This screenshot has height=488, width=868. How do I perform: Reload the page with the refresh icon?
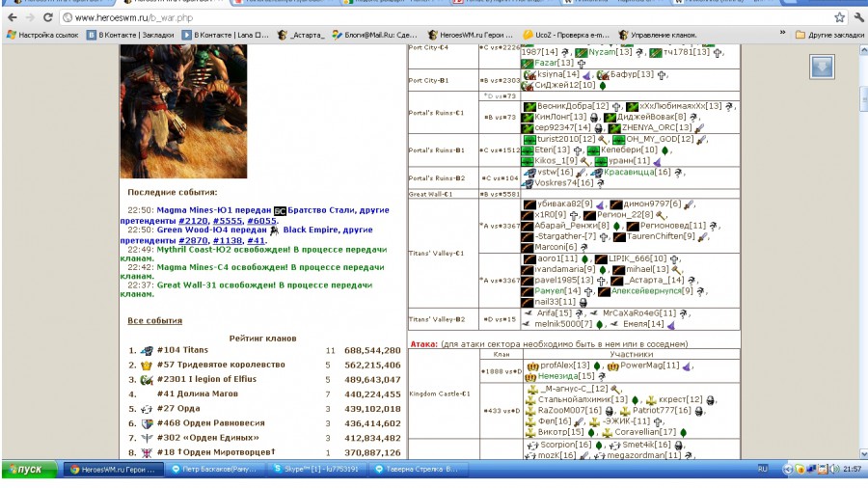47,17
